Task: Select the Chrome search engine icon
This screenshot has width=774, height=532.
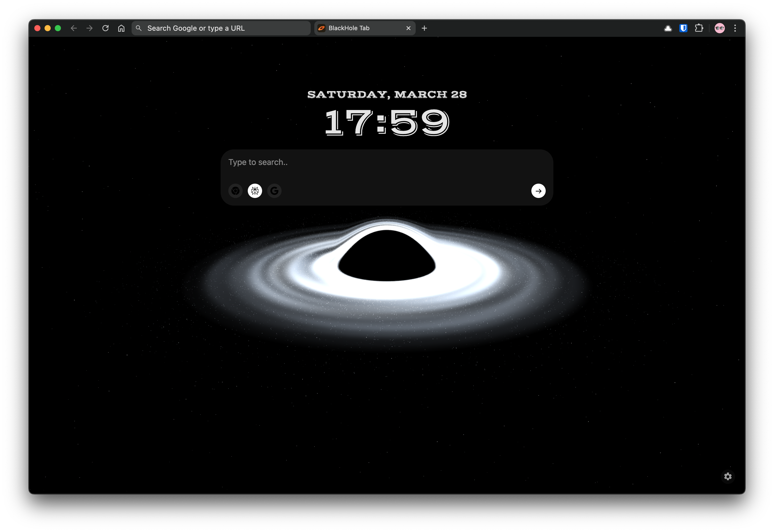Action: tap(235, 191)
